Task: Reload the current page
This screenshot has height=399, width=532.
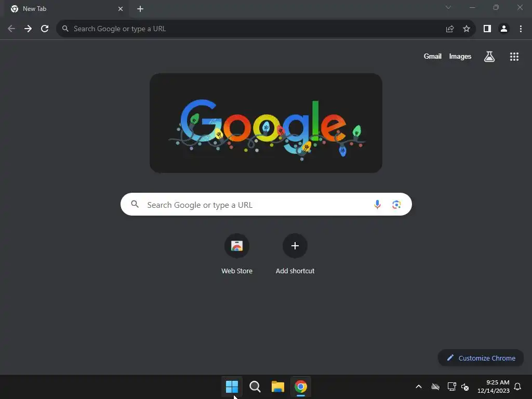Action: coord(45,29)
